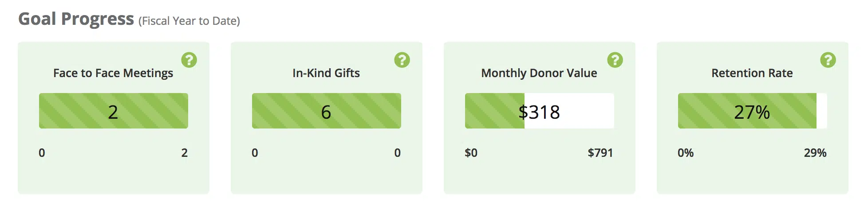Select the Monthly Donor Value title
Image resolution: width=868 pixels, height=218 pixels.
point(539,73)
